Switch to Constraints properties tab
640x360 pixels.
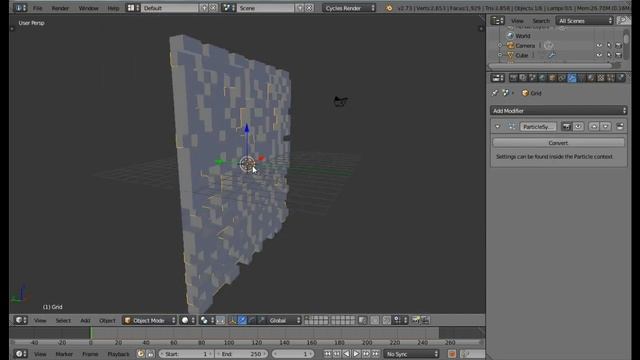(562, 78)
